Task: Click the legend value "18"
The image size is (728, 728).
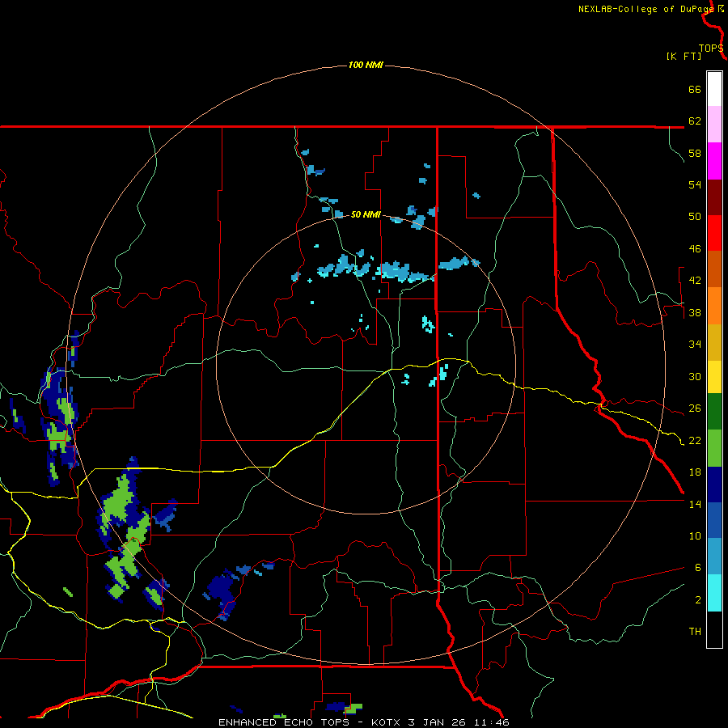Action: pos(695,472)
